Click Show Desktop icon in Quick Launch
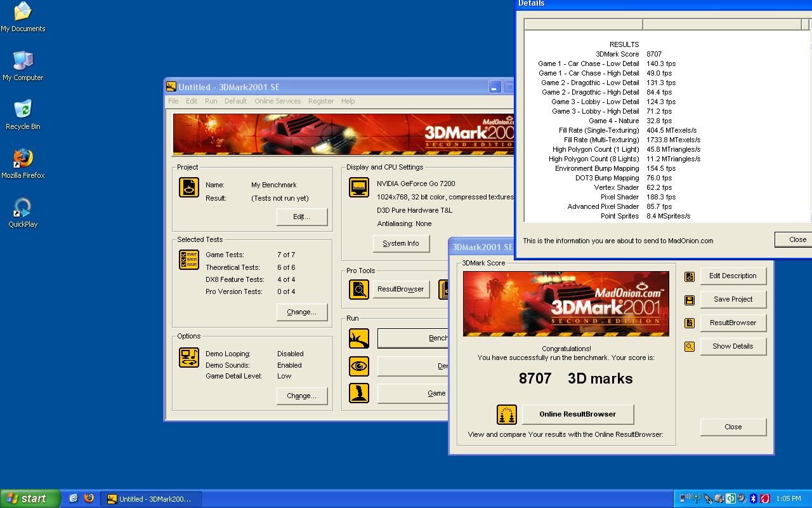Image resolution: width=812 pixels, height=508 pixels. click(x=74, y=498)
